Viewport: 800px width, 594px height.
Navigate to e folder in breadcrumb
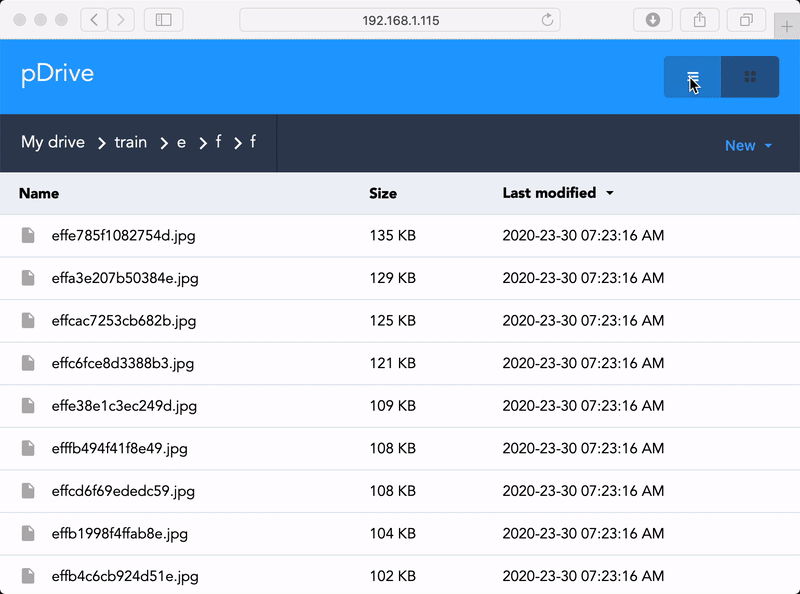coord(181,142)
